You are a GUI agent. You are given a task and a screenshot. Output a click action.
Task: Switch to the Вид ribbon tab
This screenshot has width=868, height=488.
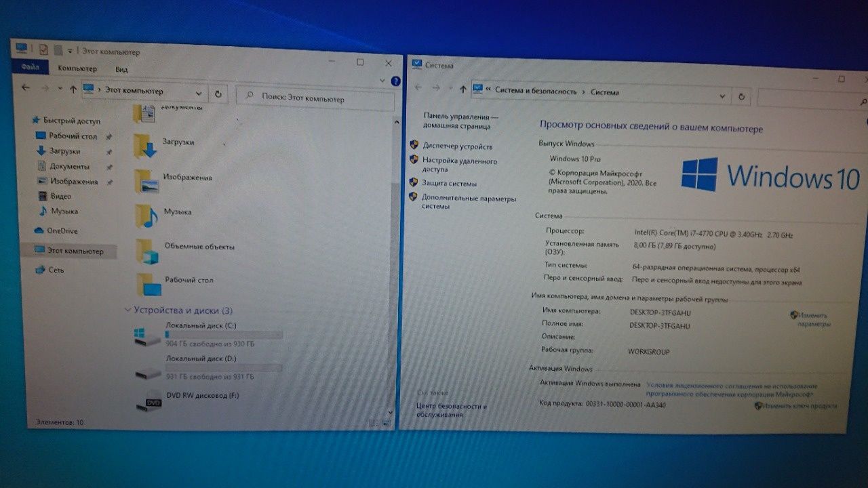click(121, 69)
